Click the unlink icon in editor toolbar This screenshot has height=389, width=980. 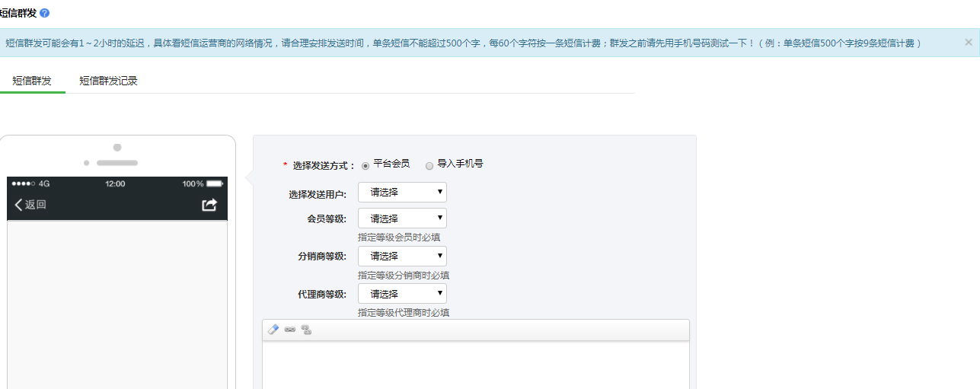306,330
